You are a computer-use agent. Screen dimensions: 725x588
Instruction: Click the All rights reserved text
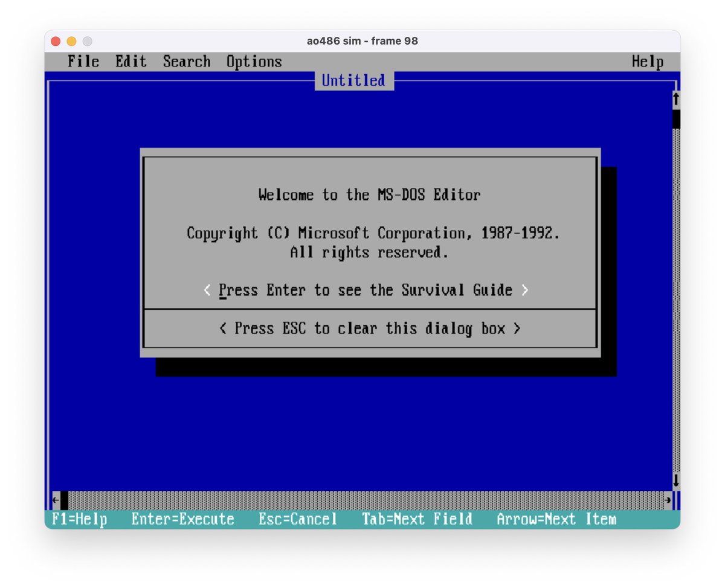[x=370, y=252]
